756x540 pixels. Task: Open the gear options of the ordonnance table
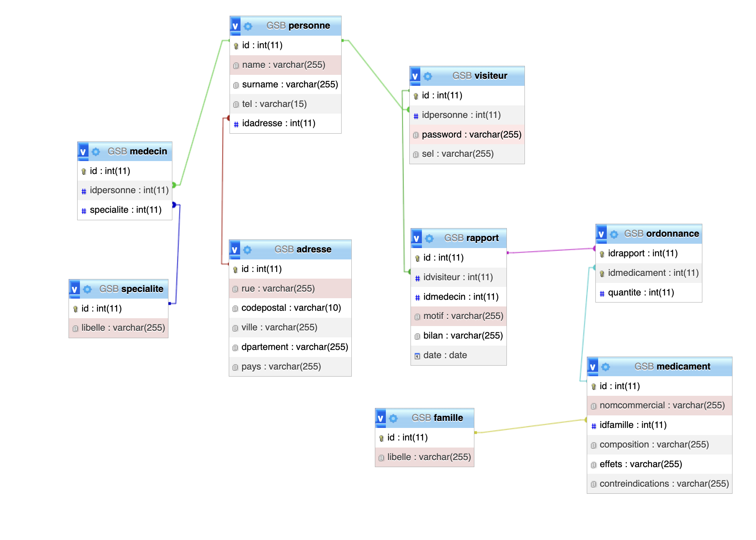[614, 234]
